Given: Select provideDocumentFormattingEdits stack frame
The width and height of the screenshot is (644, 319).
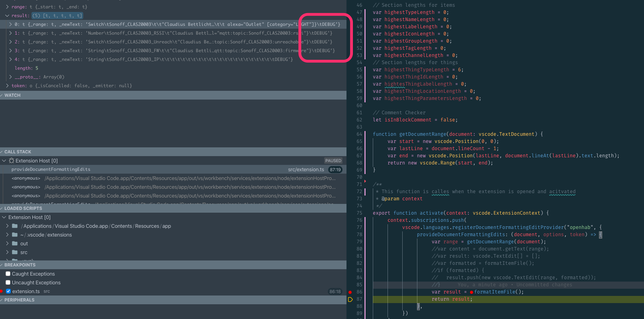Looking at the screenshot, I should pyautogui.click(x=173, y=169).
